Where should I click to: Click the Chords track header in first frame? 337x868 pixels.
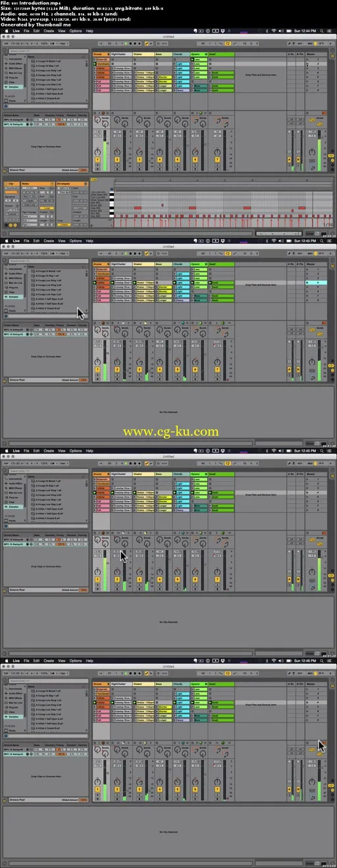182,55
